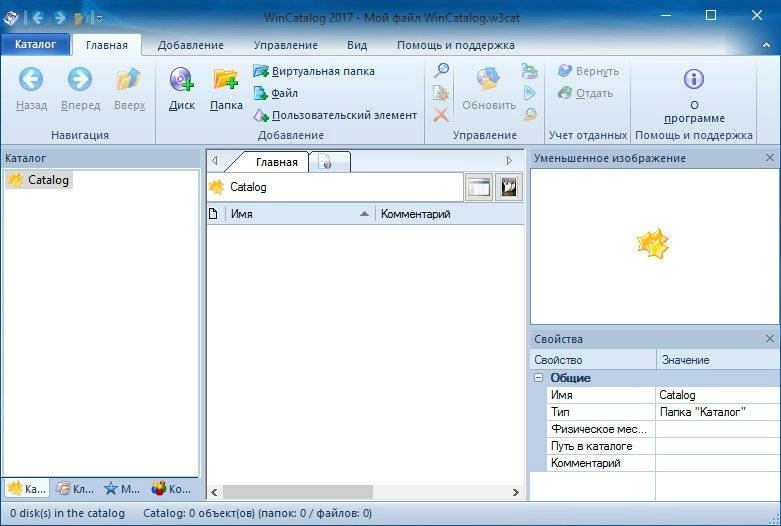Click status text 0 disk(s) in the catalog
This screenshot has height=526, width=781.
tap(68, 513)
